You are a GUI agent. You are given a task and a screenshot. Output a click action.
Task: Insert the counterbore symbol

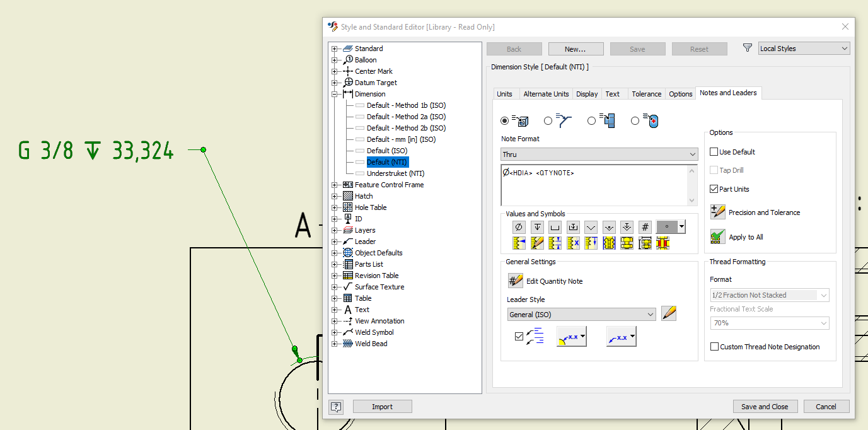(x=555, y=226)
